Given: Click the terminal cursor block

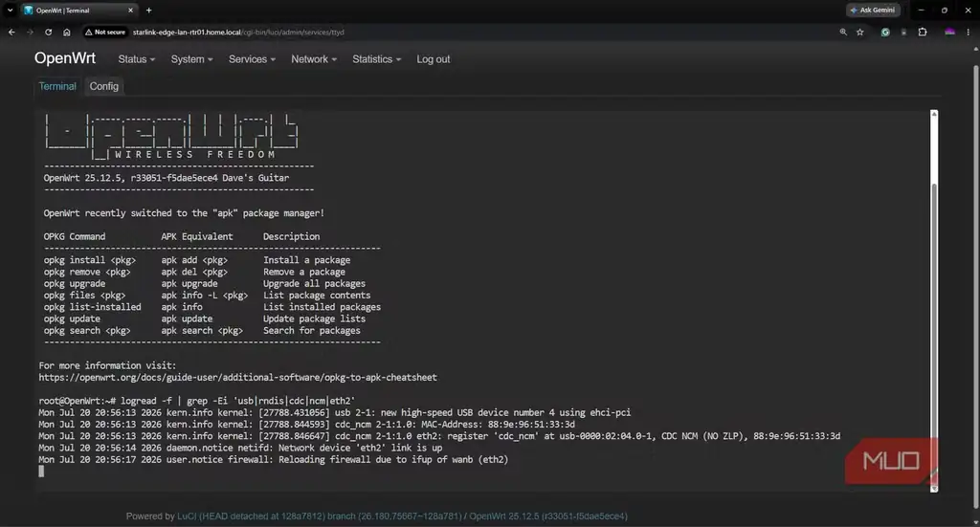Looking at the screenshot, I should tap(41, 472).
